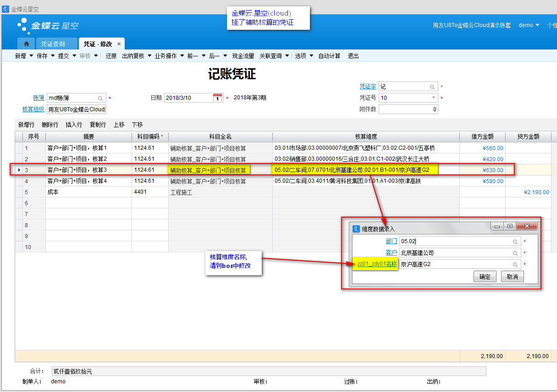
Task: Click 删除行 above the voucher grid
Action: (x=50, y=125)
